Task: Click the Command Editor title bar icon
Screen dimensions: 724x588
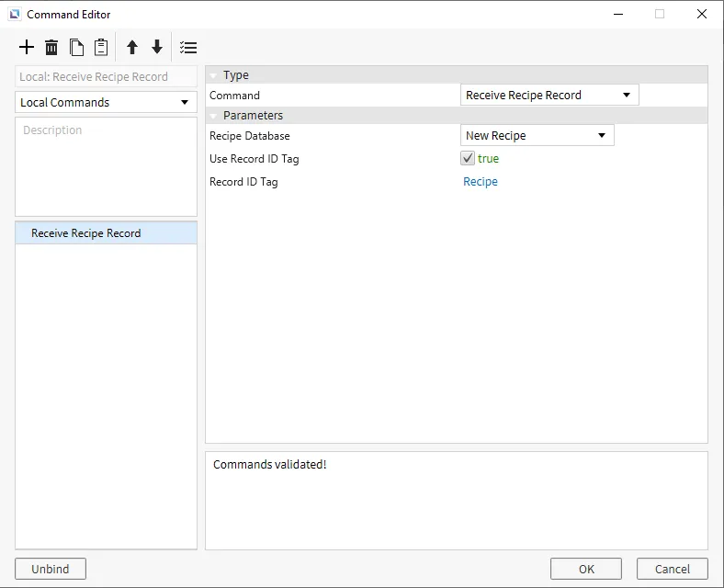Action: [x=15, y=15]
